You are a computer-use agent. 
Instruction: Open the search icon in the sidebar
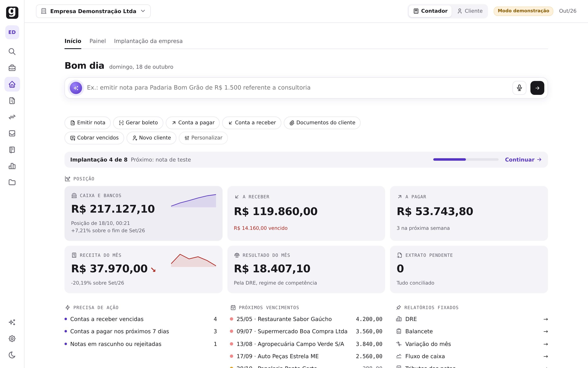tap(12, 52)
